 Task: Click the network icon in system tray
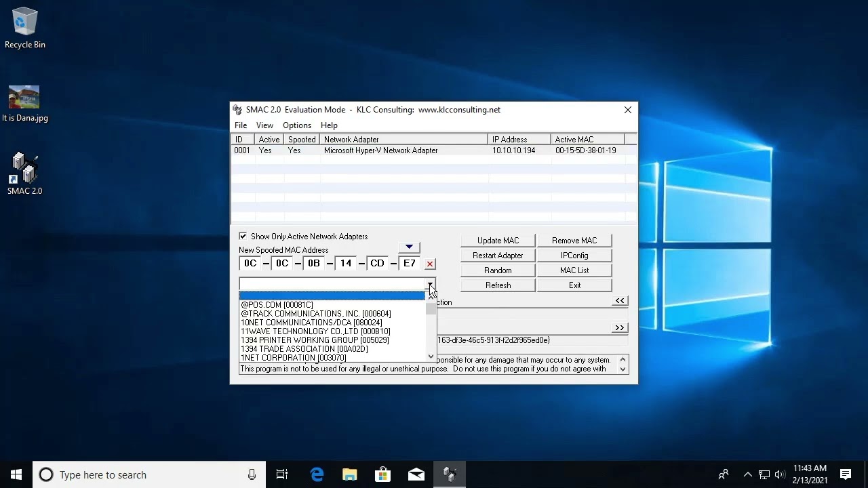(764, 474)
